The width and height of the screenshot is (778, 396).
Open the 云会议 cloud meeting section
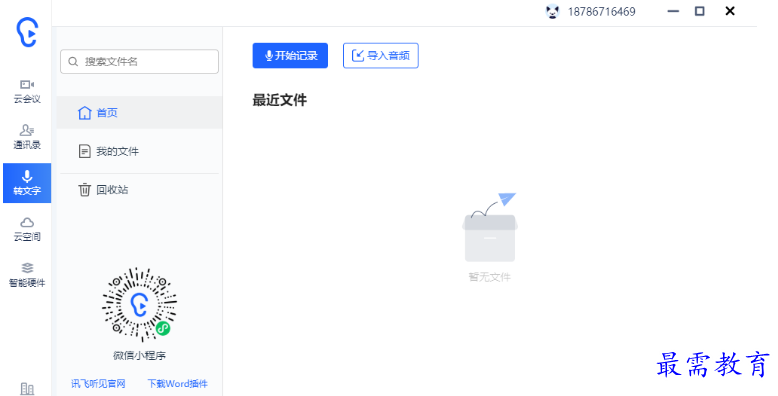click(x=27, y=91)
